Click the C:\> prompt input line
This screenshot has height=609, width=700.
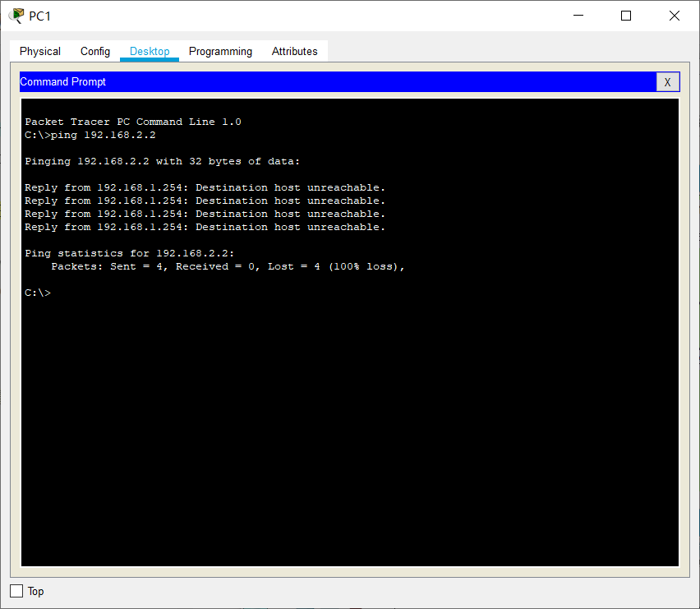pos(38,293)
